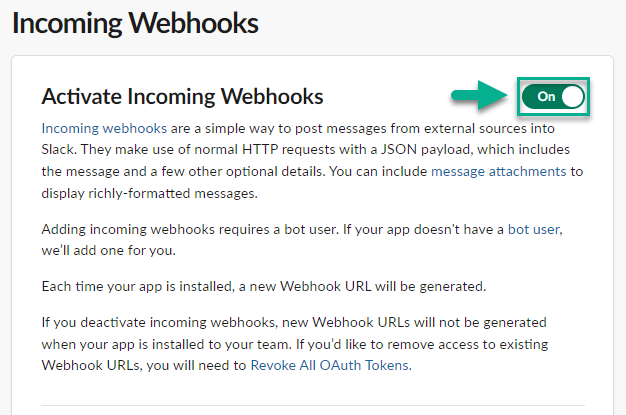This screenshot has width=626, height=415.
Task: Click the "On" label inside the switch
Action: [546, 97]
